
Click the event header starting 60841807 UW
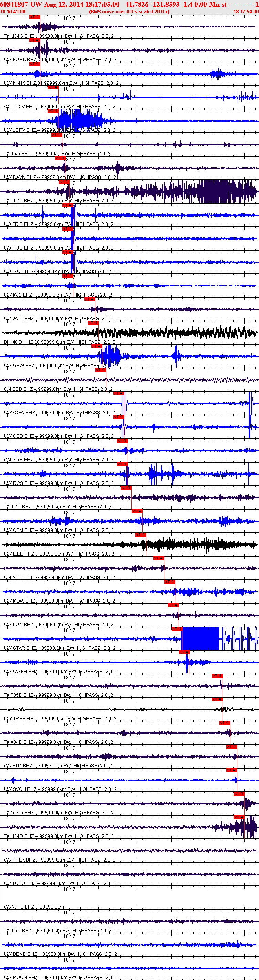129,4
